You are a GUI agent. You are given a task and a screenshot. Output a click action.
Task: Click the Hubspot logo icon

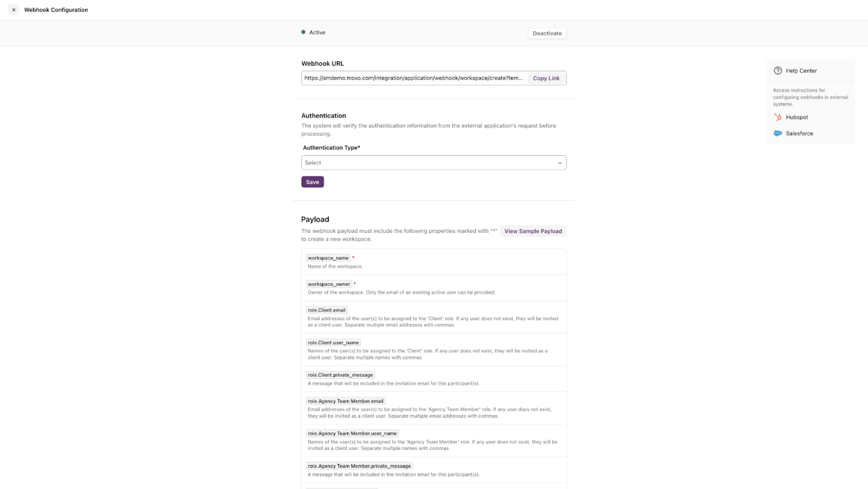tap(778, 117)
